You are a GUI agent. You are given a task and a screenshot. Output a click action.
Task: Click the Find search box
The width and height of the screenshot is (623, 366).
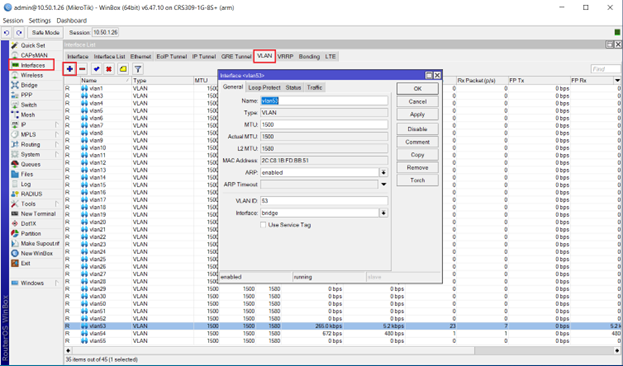tap(606, 69)
